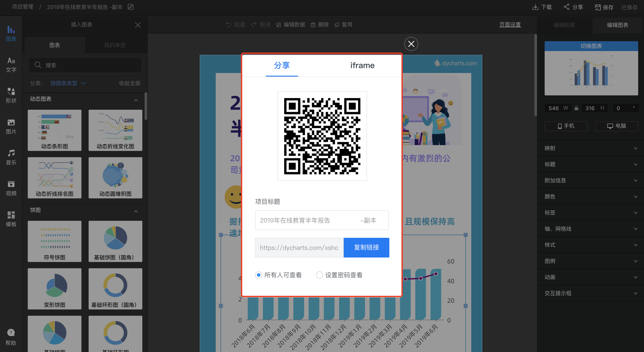644x352 pixels.
Task: Click the 下载 download button
Action: pos(542,7)
